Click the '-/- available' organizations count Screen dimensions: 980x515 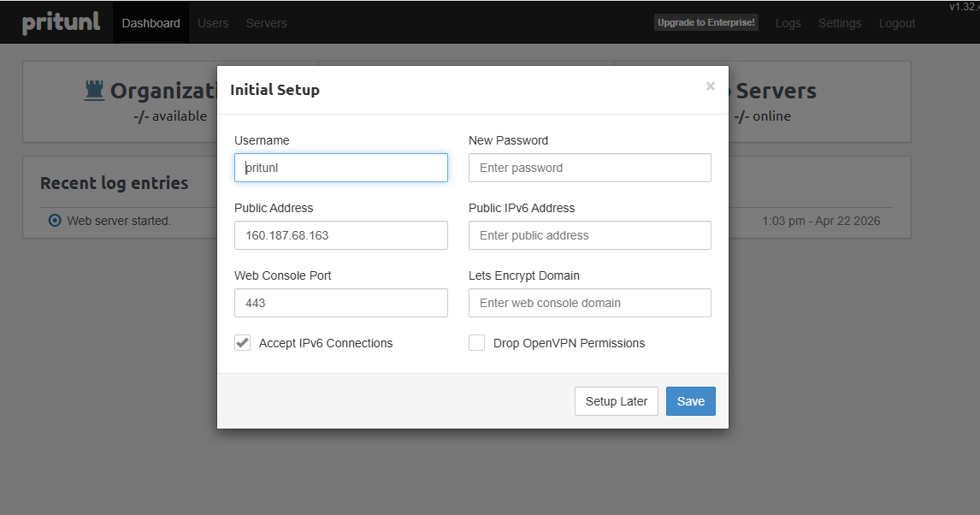pyautogui.click(x=170, y=116)
